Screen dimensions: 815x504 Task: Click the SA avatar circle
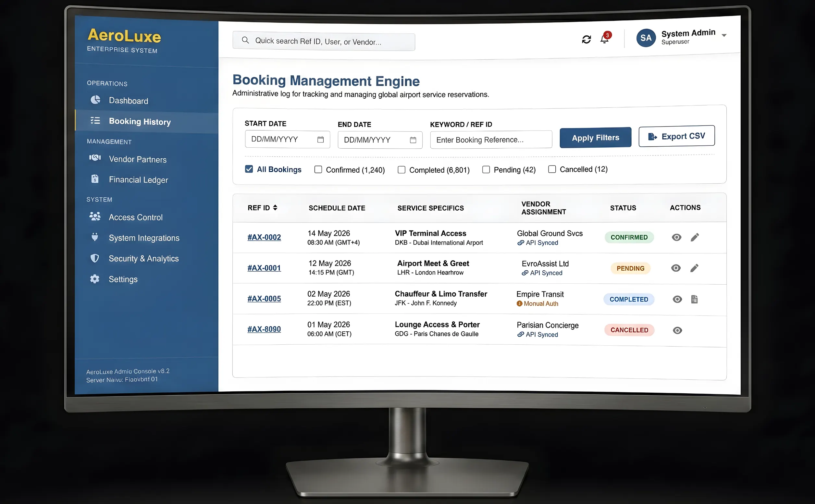[646, 38]
